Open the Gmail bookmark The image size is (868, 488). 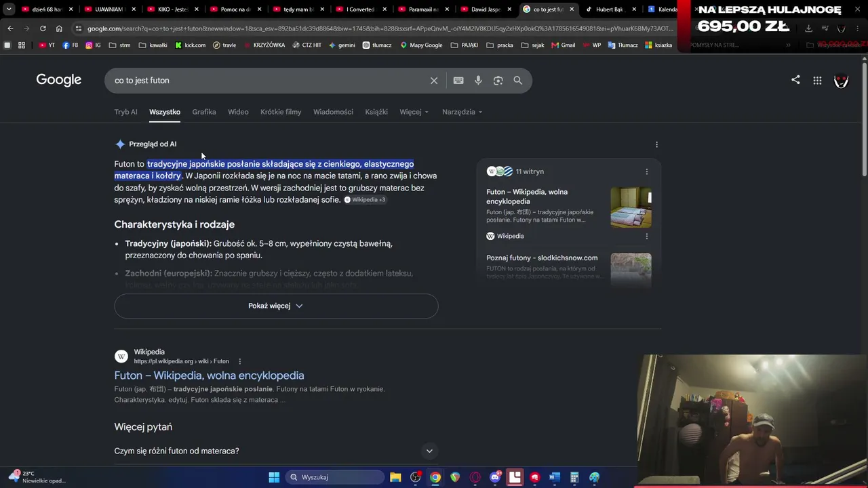pos(563,45)
